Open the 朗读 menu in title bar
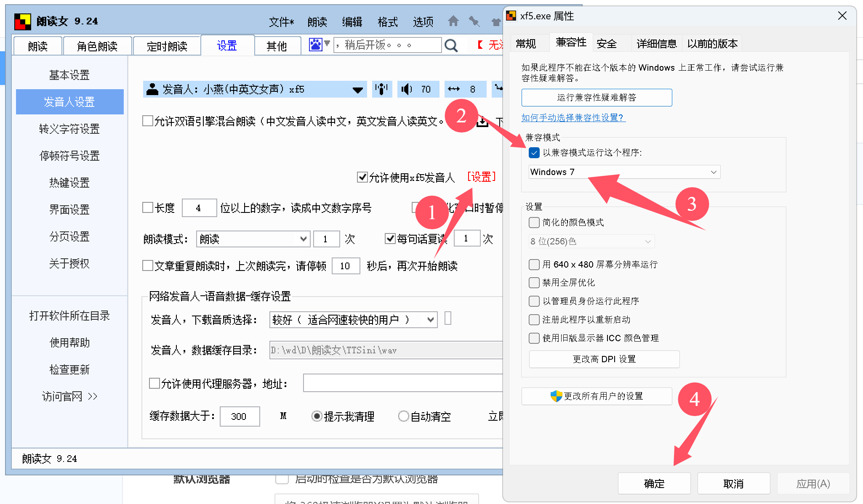Screen dimensions: 863x504 tap(317, 22)
